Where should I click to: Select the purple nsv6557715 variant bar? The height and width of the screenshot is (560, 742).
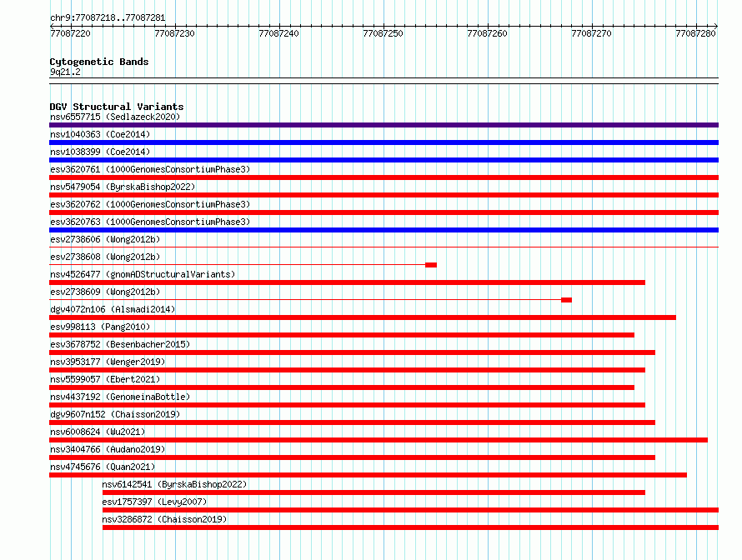coord(384,125)
